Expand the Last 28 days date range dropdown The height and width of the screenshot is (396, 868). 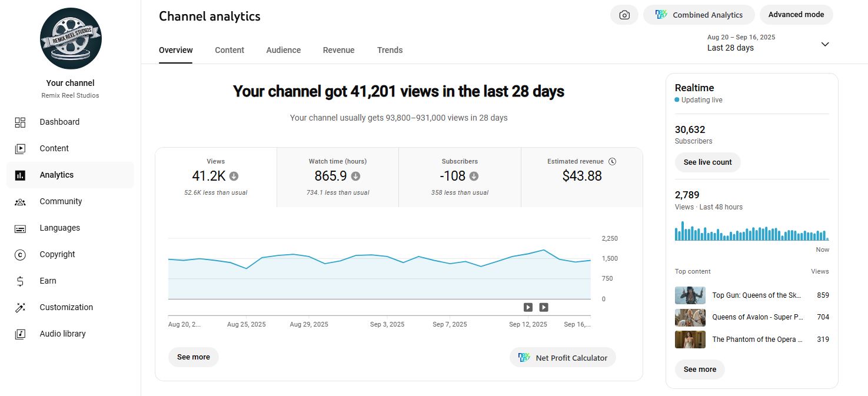pyautogui.click(x=824, y=44)
